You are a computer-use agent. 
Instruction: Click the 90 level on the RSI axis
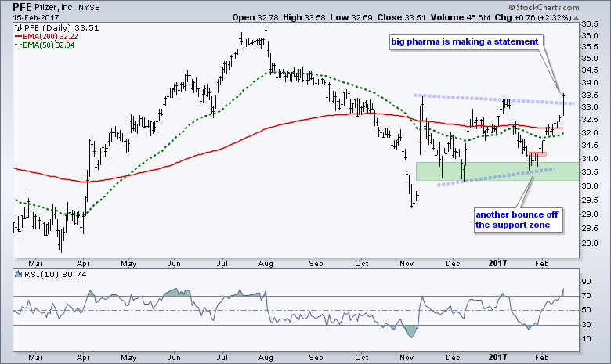pyautogui.click(x=586, y=282)
